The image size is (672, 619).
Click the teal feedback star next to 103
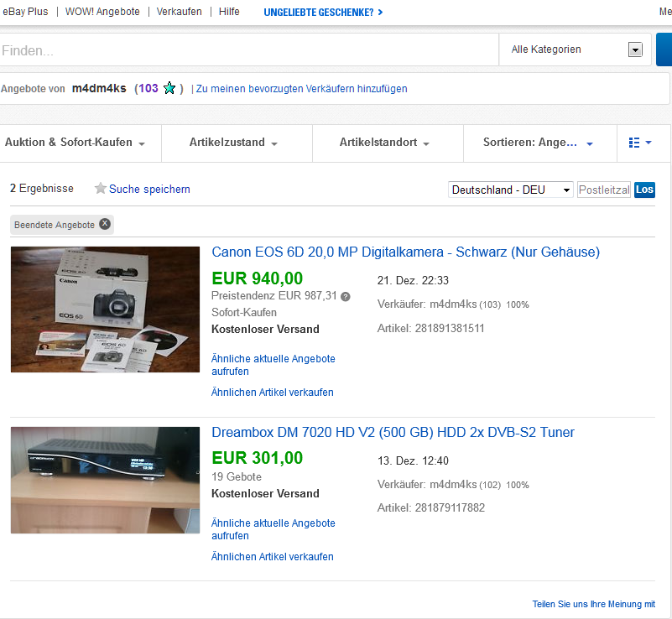pos(169,88)
